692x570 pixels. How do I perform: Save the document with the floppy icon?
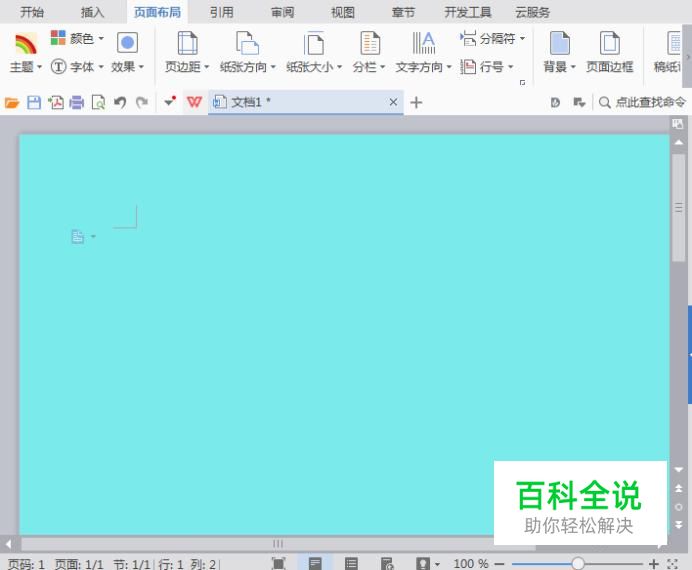coord(34,103)
